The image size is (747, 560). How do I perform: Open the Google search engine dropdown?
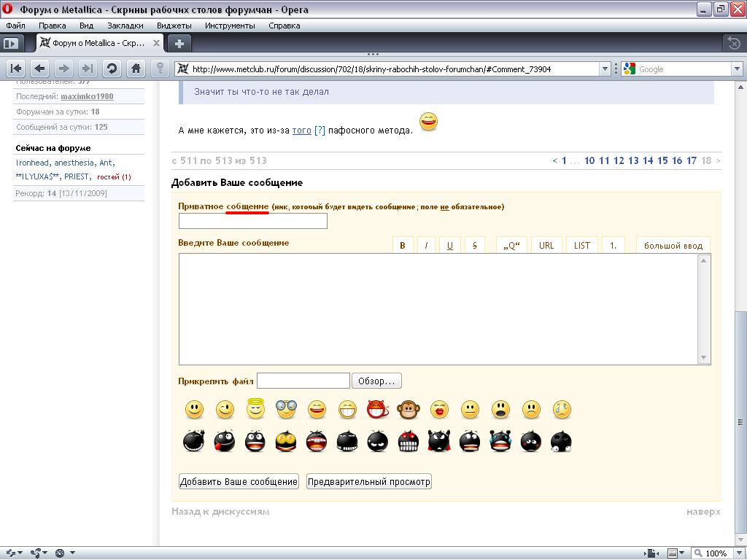pos(737,69)
